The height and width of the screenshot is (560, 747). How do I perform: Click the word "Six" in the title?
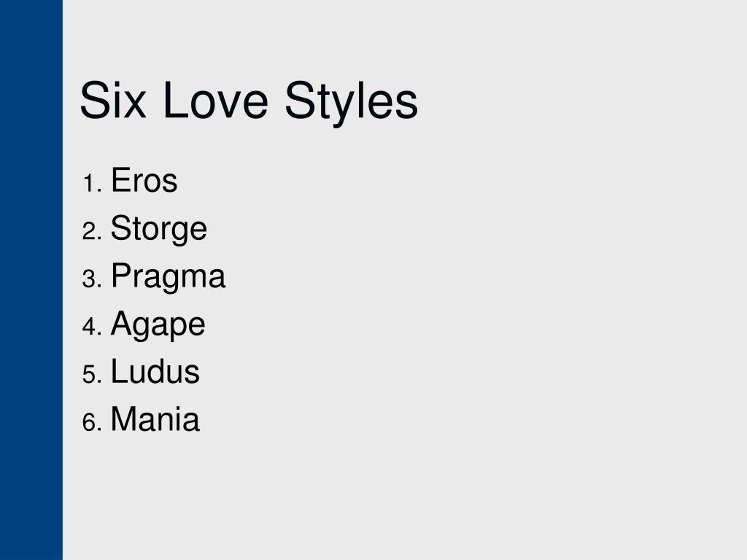pos(113,101)
